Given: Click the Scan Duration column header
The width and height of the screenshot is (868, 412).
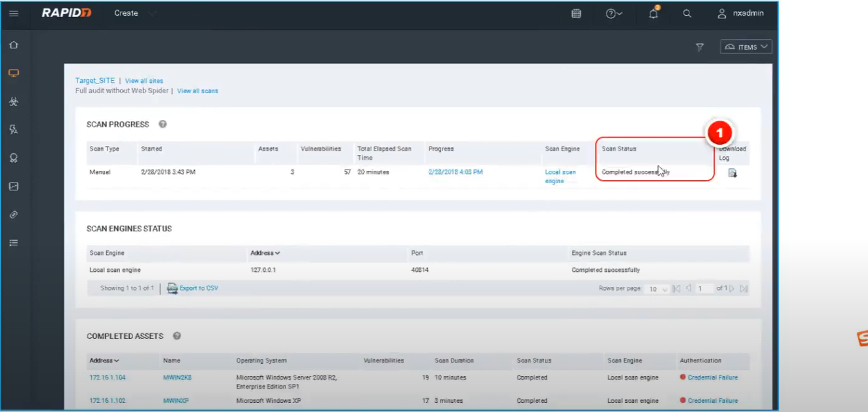Looking at the screenshot, I should coord(454,360).
